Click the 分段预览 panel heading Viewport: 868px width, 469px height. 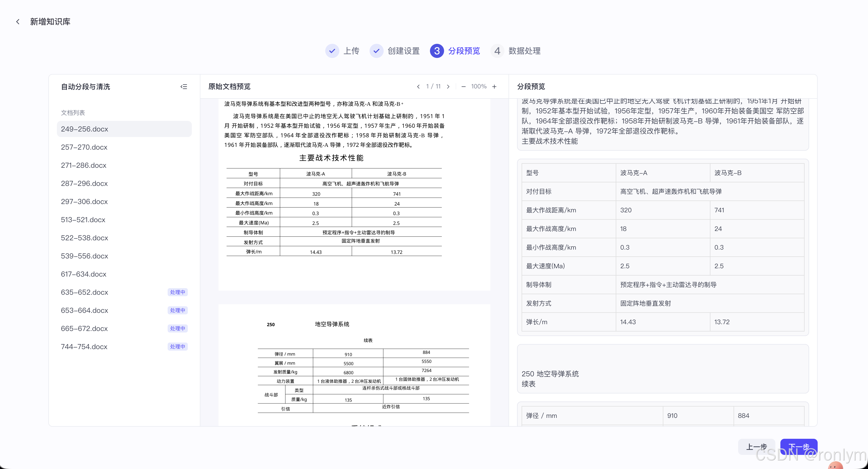pyautogui.click(x=531, y=87)
